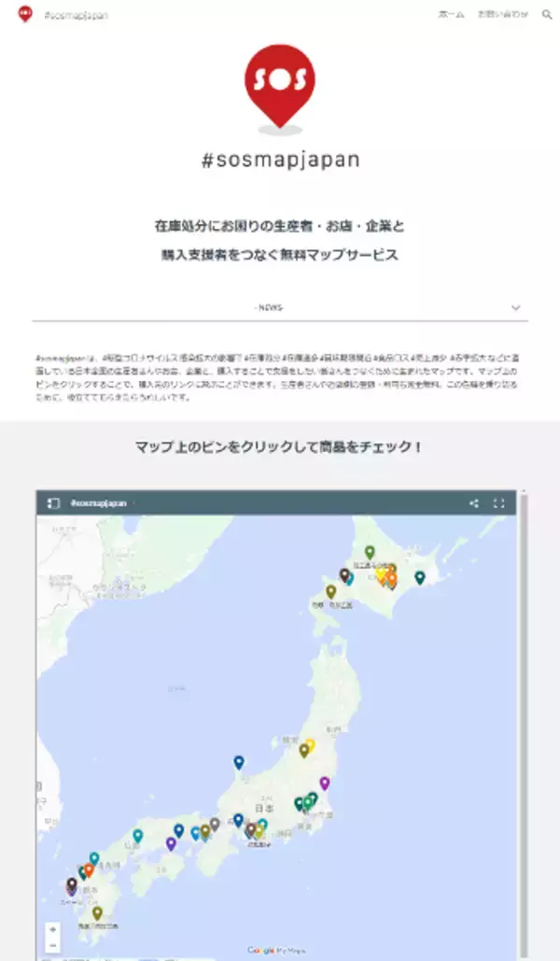The height and width of the screenshot is (961, 560).
Task: Select the orange pin in northern Kyushu
Action: pyautogui.click(x=89, y=870)
